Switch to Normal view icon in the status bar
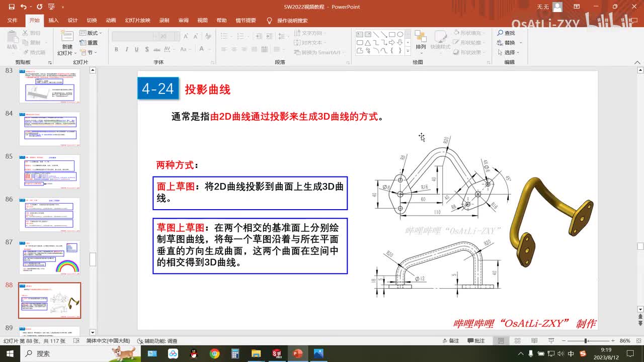The height and width of the screenshot is (362, 644). pyautogui.click(x=501, y=341)
